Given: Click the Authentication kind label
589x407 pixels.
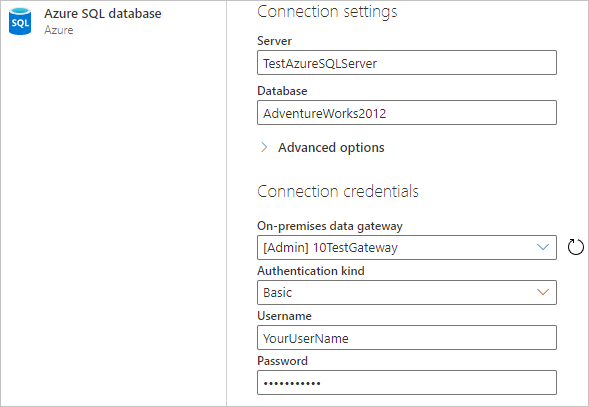Looking at the screenshot, I should tap(311, 271).
